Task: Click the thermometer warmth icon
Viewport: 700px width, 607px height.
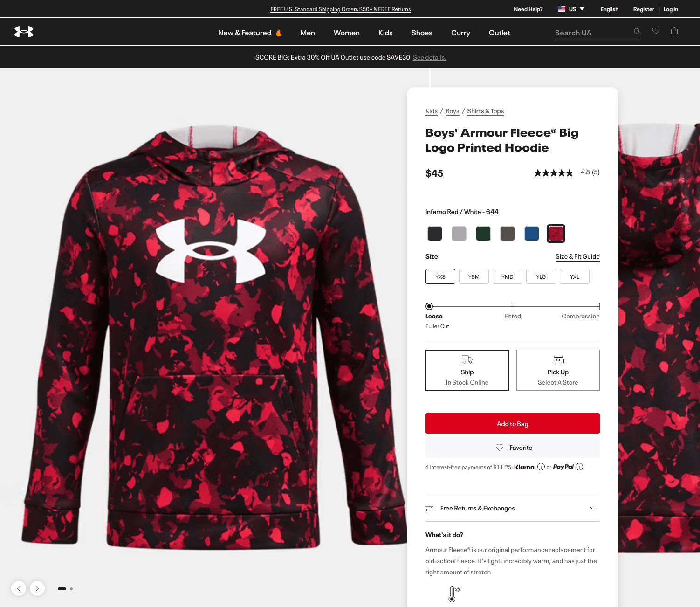Action: 454,594
